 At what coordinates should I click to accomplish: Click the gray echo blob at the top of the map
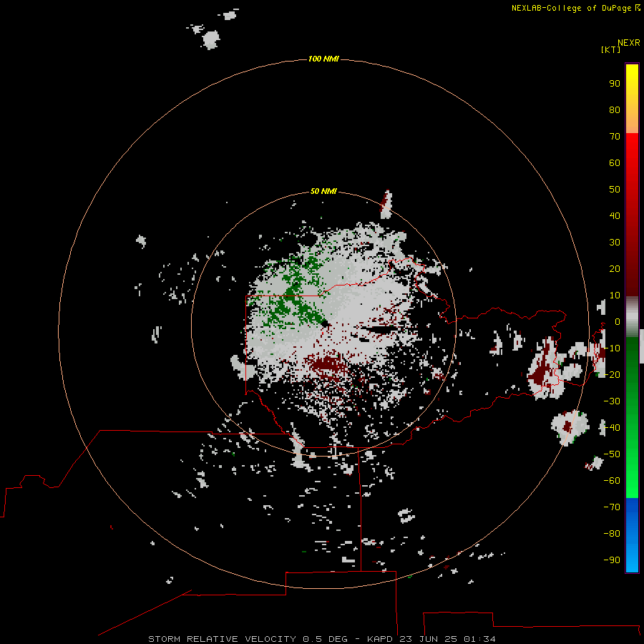pos(211,39)
